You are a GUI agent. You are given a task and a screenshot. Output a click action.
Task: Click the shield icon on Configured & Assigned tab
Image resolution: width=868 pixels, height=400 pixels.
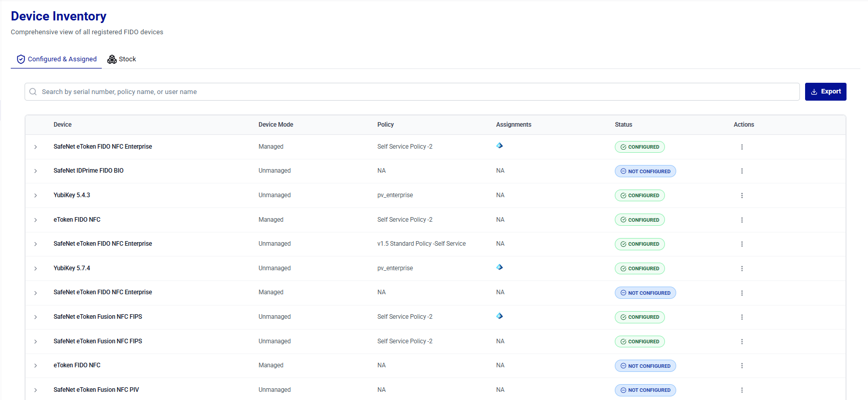tap(21, 59)
